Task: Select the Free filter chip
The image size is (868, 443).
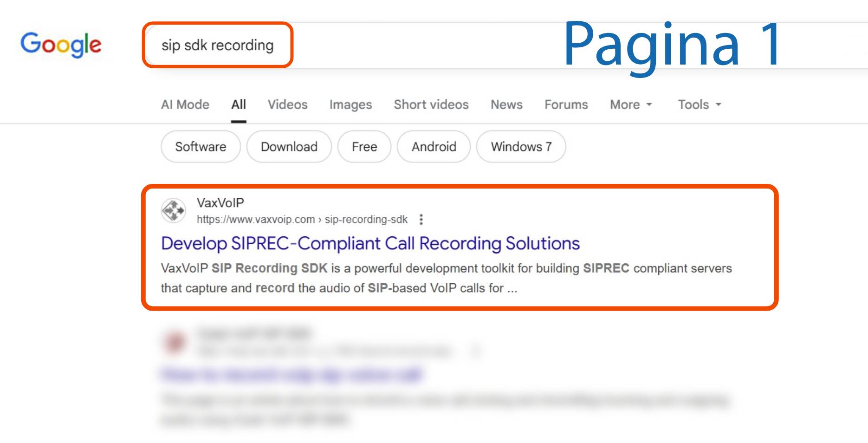Action: coord(364,147)
